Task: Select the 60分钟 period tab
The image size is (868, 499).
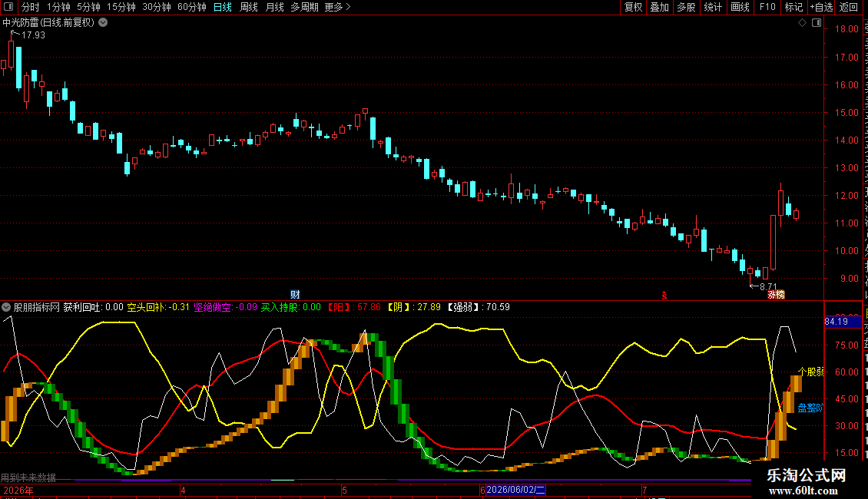Action: 192,7
